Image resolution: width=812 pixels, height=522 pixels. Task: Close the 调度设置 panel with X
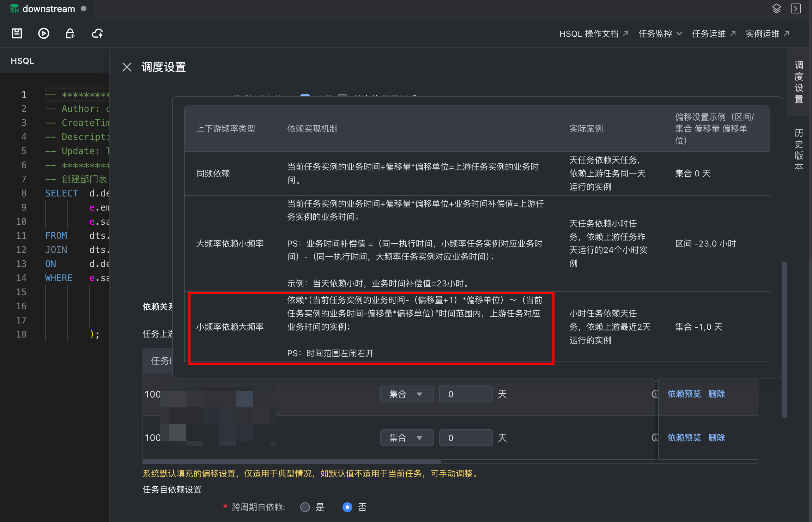coord(127,67)
